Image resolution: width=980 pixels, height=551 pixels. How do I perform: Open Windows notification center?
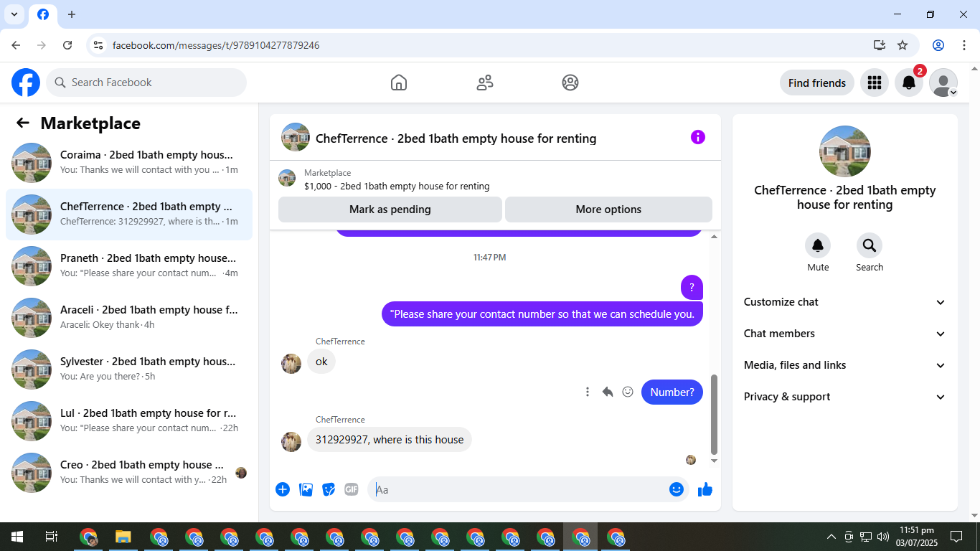tap(956, 537)
